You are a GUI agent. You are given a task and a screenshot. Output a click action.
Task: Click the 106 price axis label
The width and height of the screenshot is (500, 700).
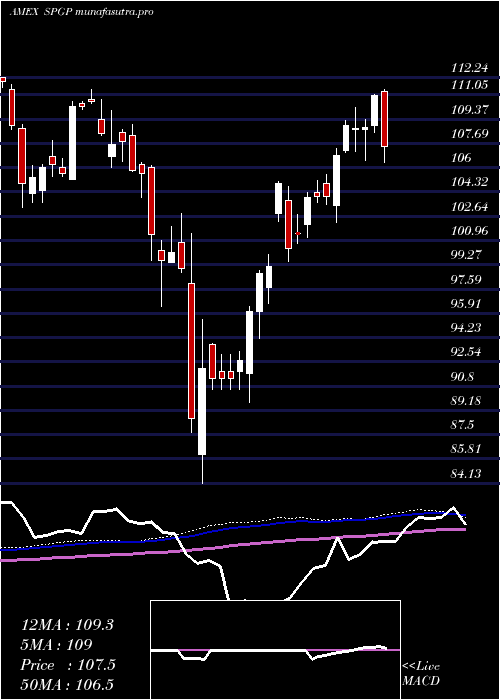coord(461,158)
